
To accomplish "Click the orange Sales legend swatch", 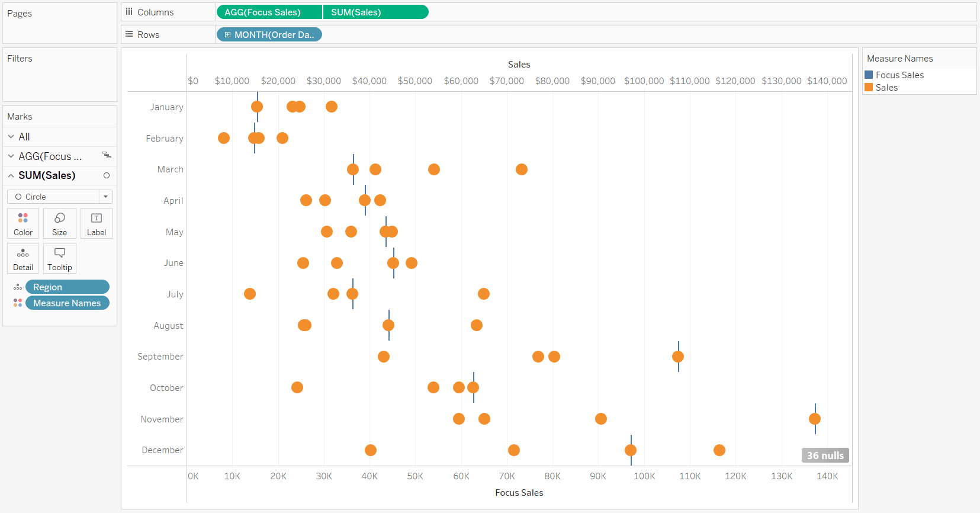I will coord(869,88).
